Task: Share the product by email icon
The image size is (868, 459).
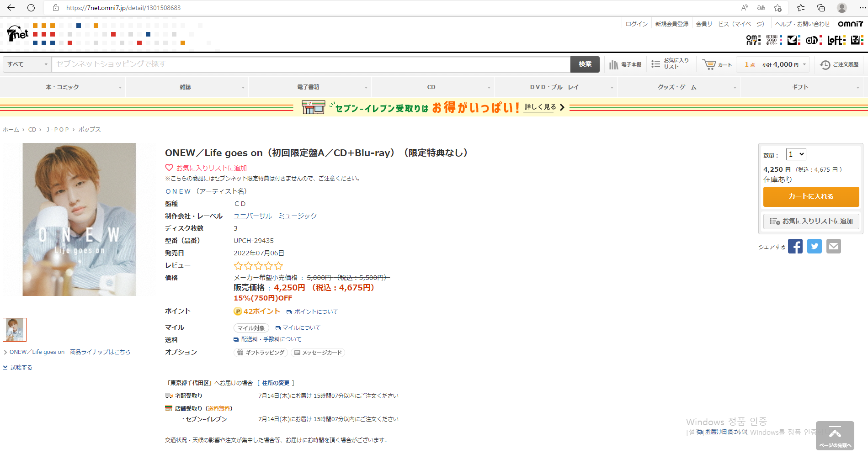Action: pos(834,246)
